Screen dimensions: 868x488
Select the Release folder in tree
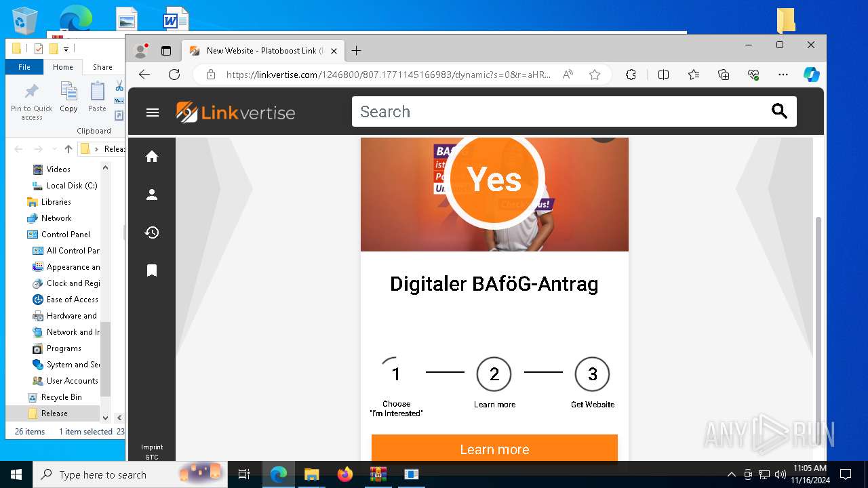(54, 413)
